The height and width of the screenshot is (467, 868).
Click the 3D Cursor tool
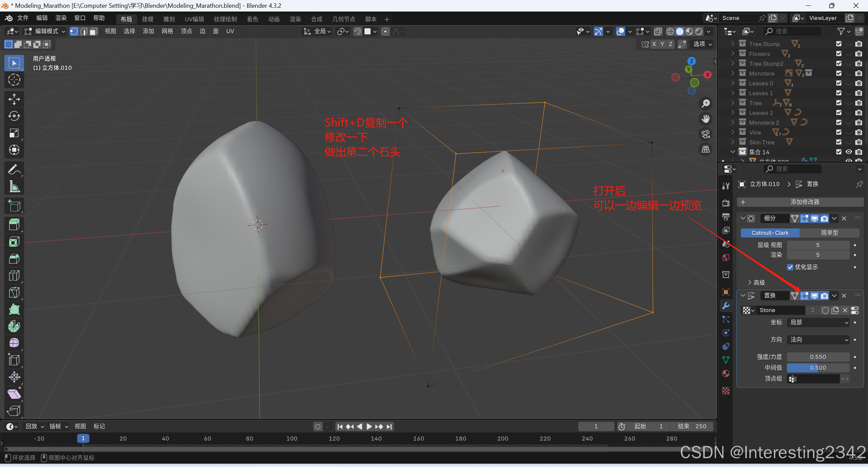click(14, 80)
